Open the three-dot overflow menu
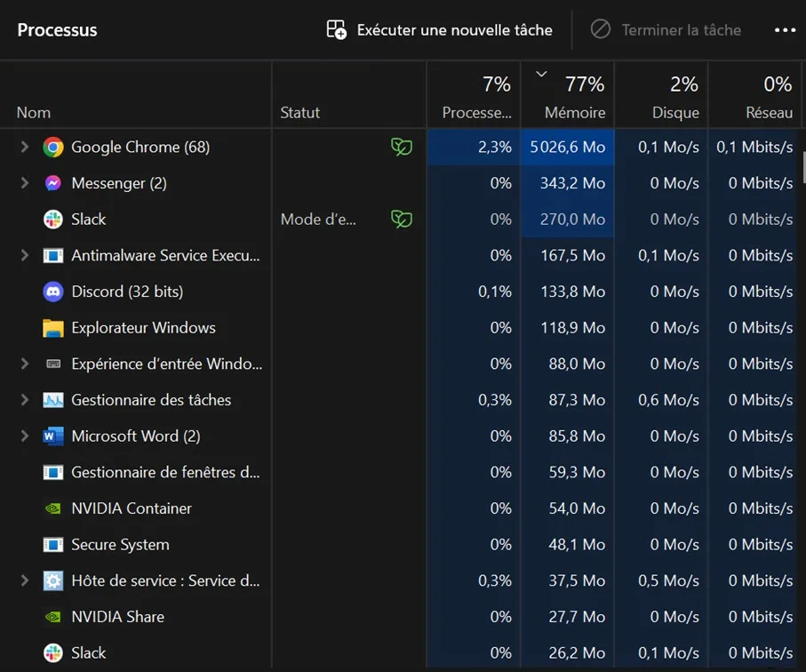Viewport: 806px width, 672px height. [x=786, y=29]
